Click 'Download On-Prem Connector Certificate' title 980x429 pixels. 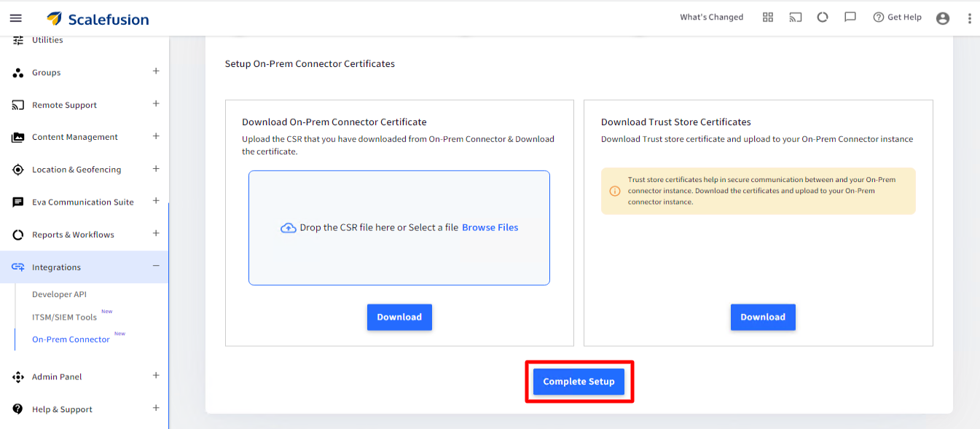(334, 122)
